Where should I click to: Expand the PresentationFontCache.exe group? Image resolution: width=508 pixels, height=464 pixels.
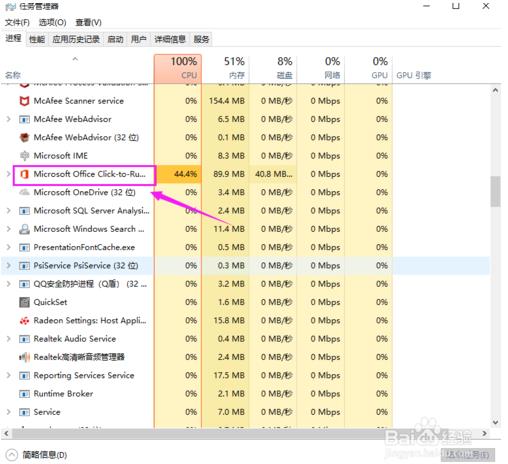click(x=9, y=247)
